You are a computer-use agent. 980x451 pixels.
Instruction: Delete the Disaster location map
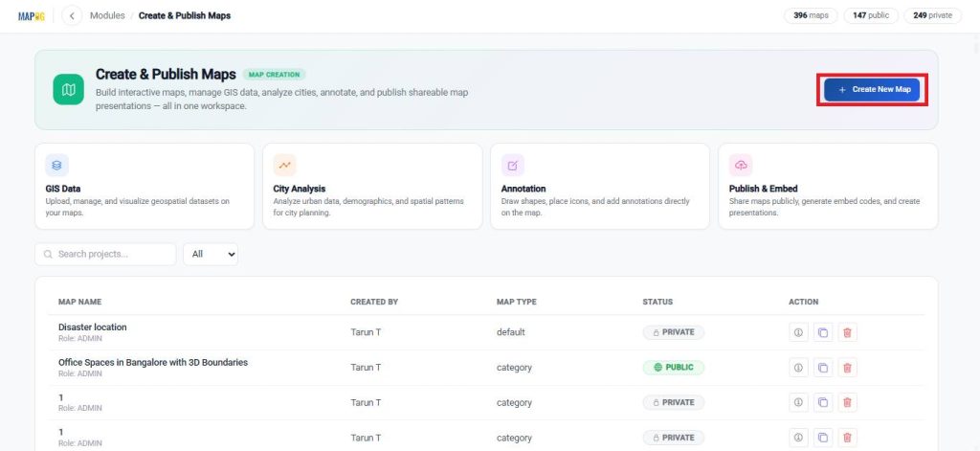[x=848, y=333]
